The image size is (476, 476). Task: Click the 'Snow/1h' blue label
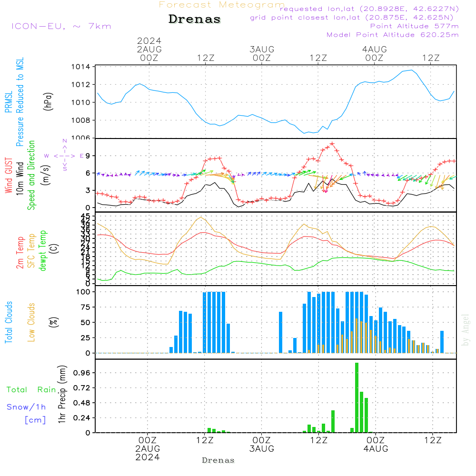pos(26,407)
